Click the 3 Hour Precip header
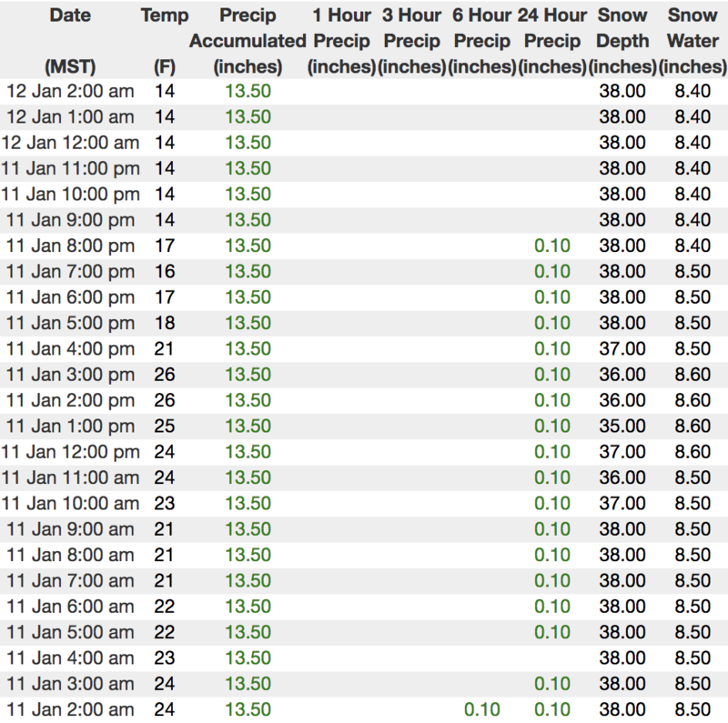Viewport: 728px width, 723px height. pyautogui.click(x=412, y=41)
